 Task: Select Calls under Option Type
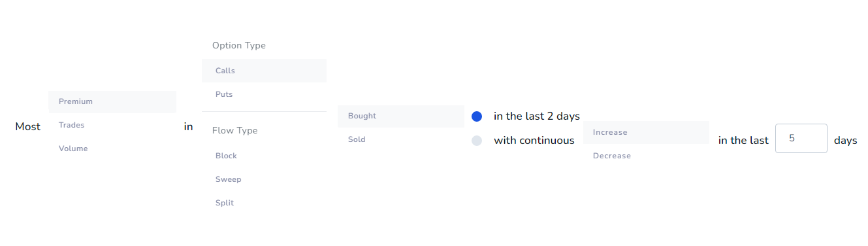click(264, 71)
